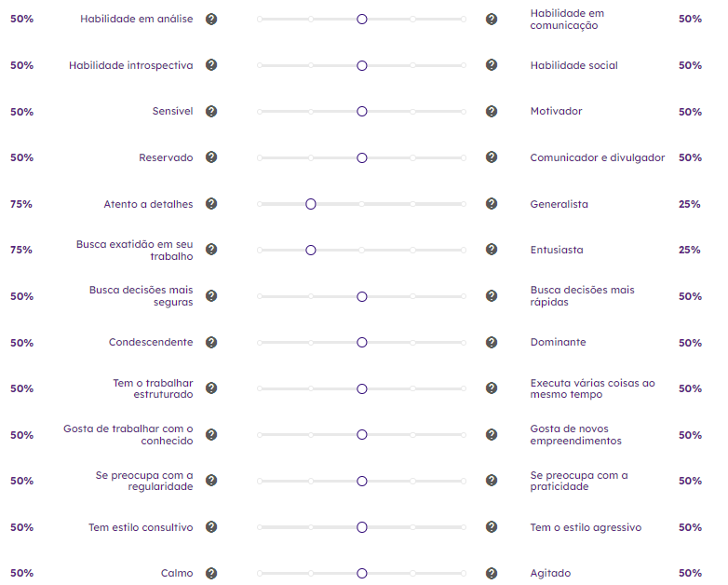Open help tooltip for Generalista
This screenshot has width=728, height=585.
[492, 203]
